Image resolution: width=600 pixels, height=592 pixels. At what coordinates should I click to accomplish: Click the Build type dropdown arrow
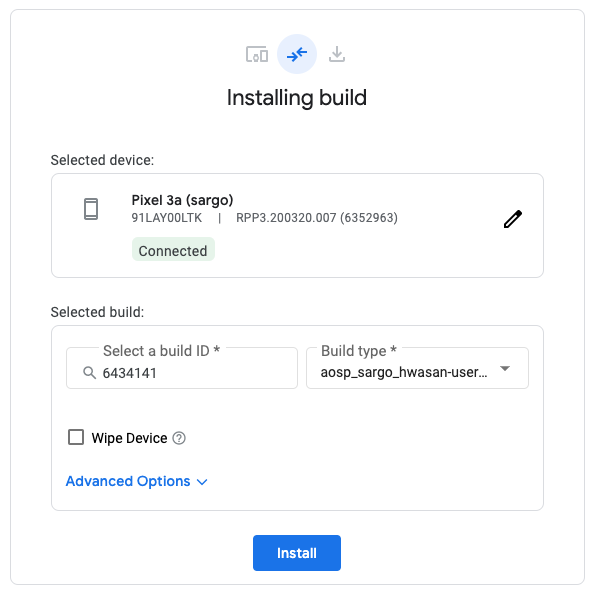505,369
